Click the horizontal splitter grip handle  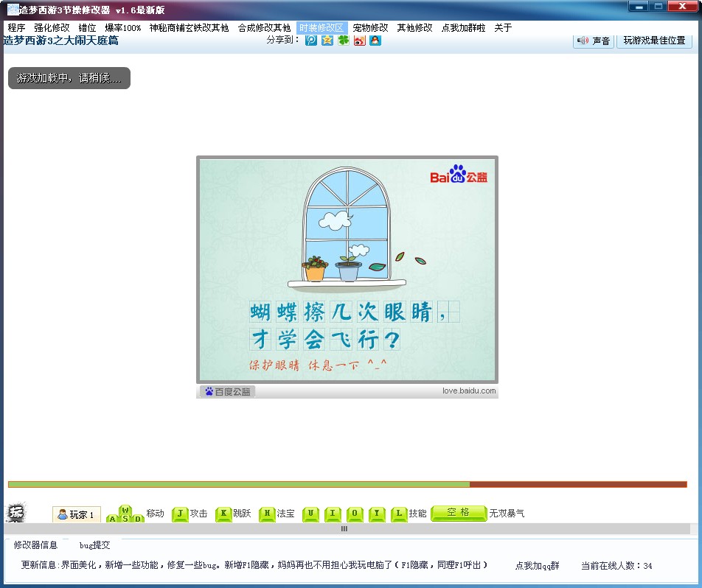tap(344, 528)
